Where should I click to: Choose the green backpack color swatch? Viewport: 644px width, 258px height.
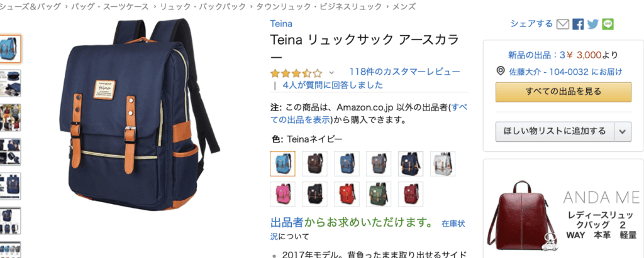(x=379, y=194)
